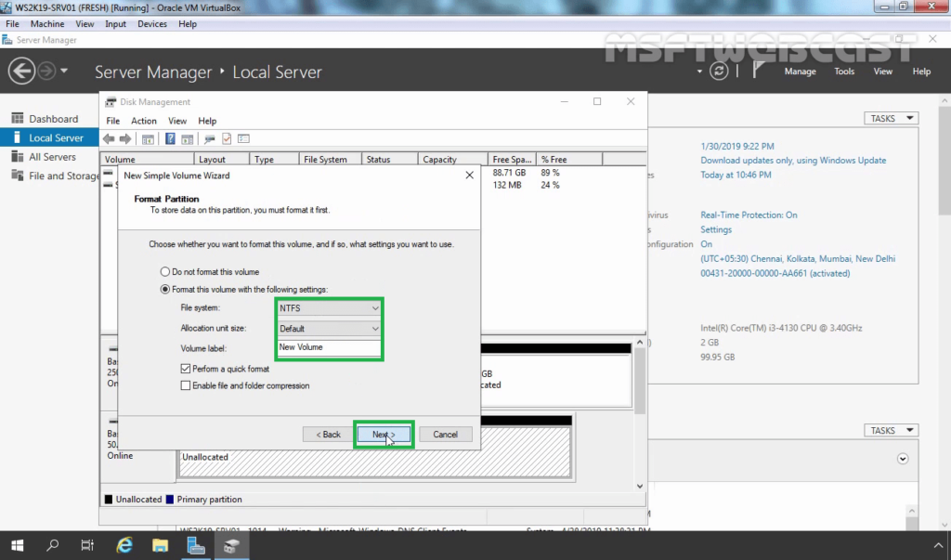Image resolution: width=951 pixels, height=560 pixels.
Task: Open the lower TASKS dropdown in Server Manager
Action: pos(891,430)
